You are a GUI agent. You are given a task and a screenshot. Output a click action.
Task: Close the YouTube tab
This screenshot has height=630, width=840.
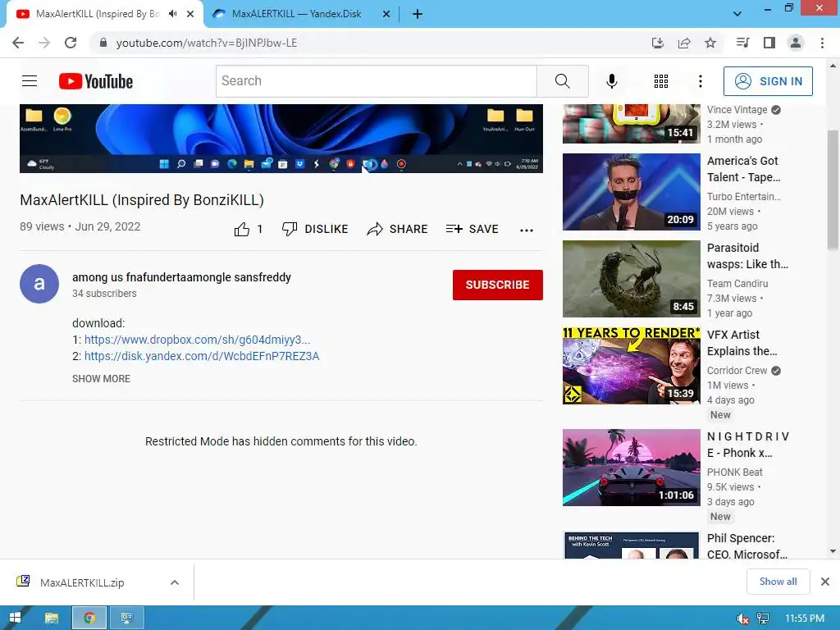click(190, 15)
